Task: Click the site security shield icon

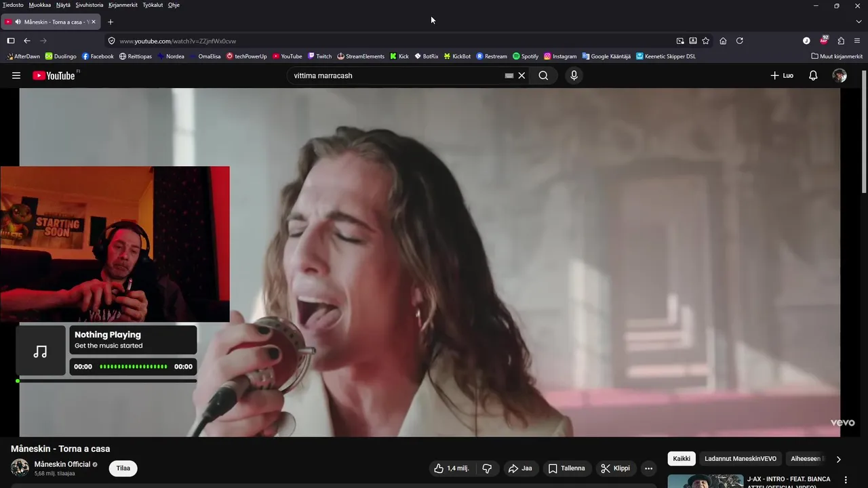Action: 112,41
